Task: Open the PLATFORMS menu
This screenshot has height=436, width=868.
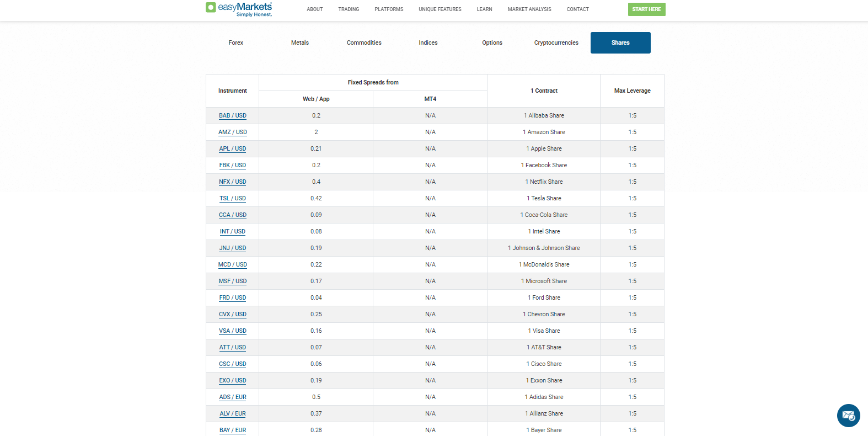Action: [389, 9]
